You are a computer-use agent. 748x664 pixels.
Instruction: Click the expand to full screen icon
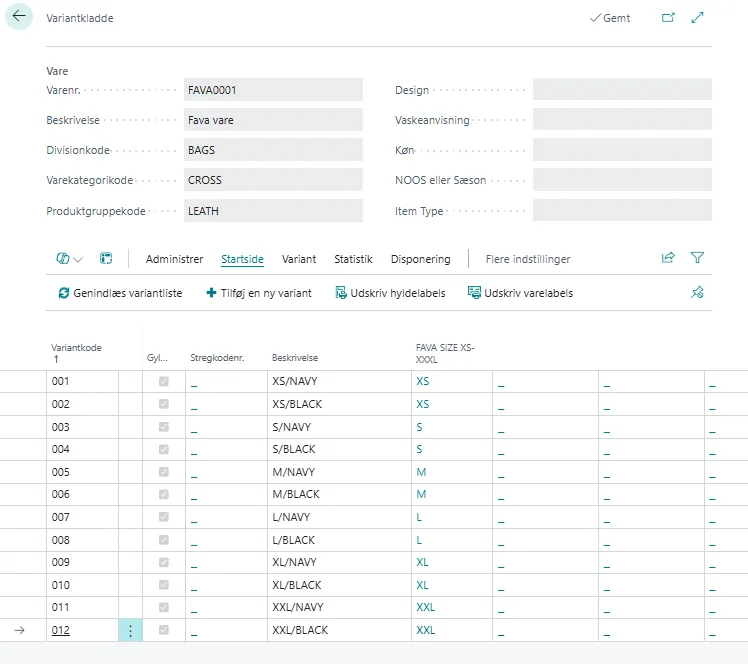pyautogui.click(x=698, y=18)
